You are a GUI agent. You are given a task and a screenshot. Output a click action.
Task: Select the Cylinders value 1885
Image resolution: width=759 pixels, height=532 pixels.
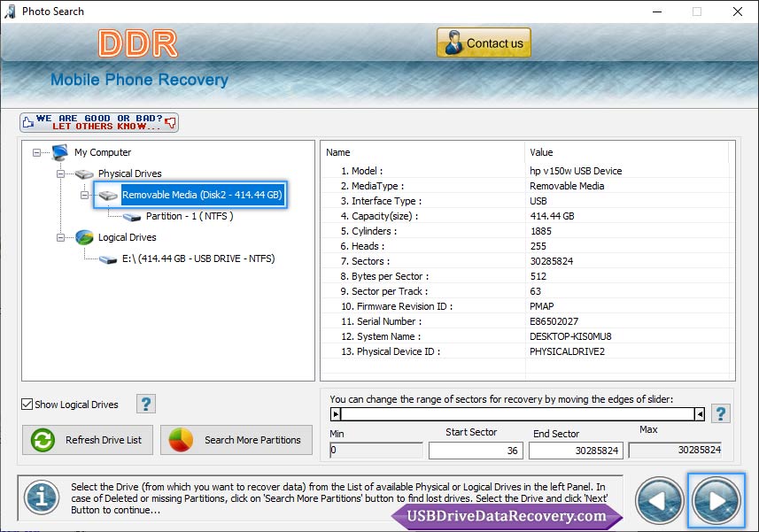pyautogui.click(x=541, y=231)
